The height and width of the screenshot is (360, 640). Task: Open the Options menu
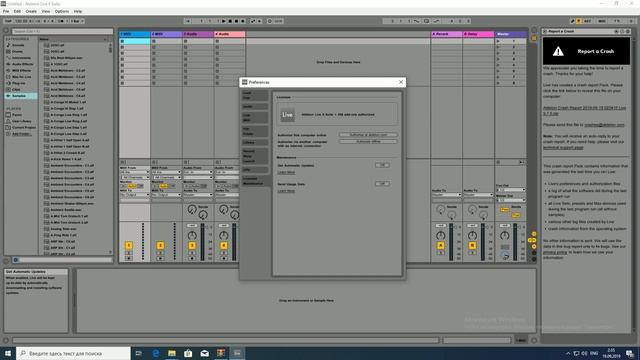[62, 11]
